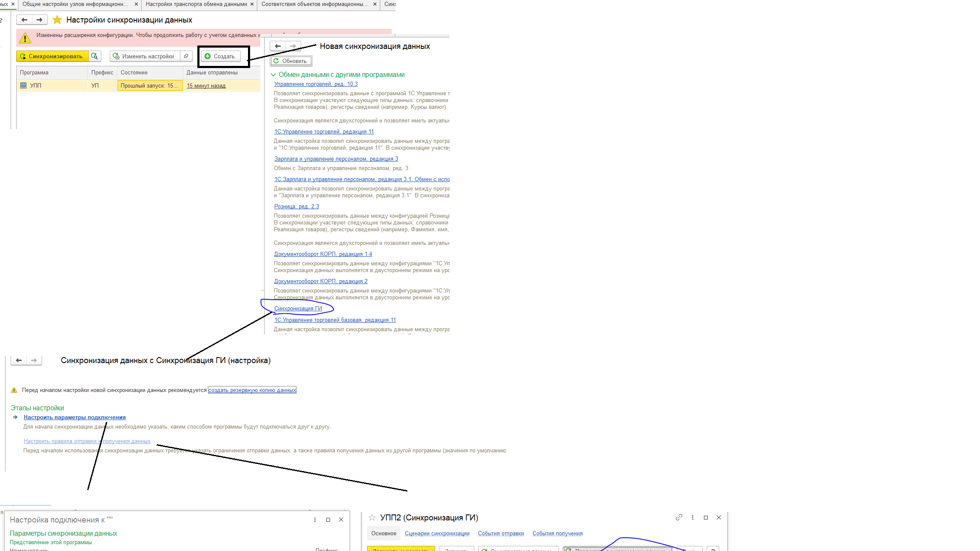Close the Настройки транспорта обмена данными tab
Viewport: 980px width, 551px height.
[252, 4]
